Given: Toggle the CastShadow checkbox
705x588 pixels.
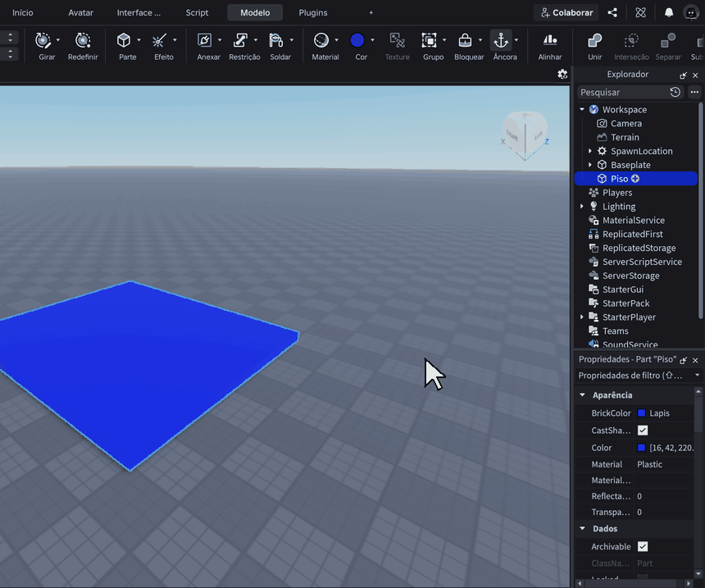Looking at the screenshot, I should (643, 431).
